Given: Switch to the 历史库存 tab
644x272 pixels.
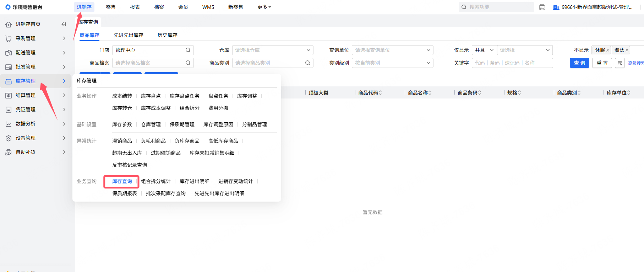Looking at the screenshot, I should [167, 35].
